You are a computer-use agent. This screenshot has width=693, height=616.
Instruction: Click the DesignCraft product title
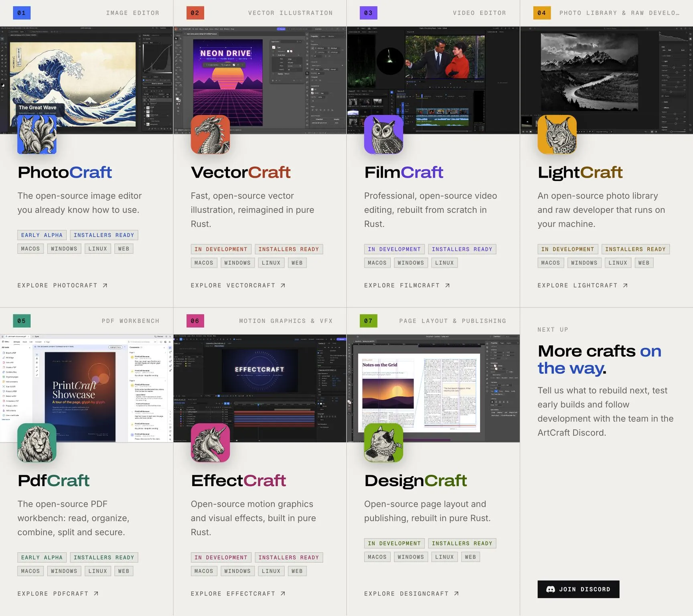416,480
